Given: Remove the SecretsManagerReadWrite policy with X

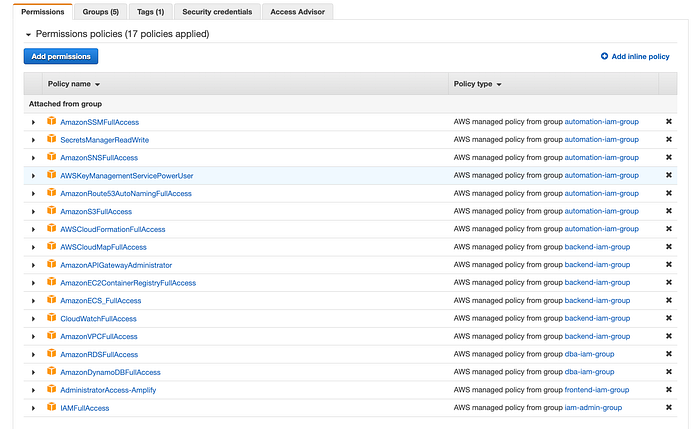Looking at the screenshot, I should tap(669, 139).
